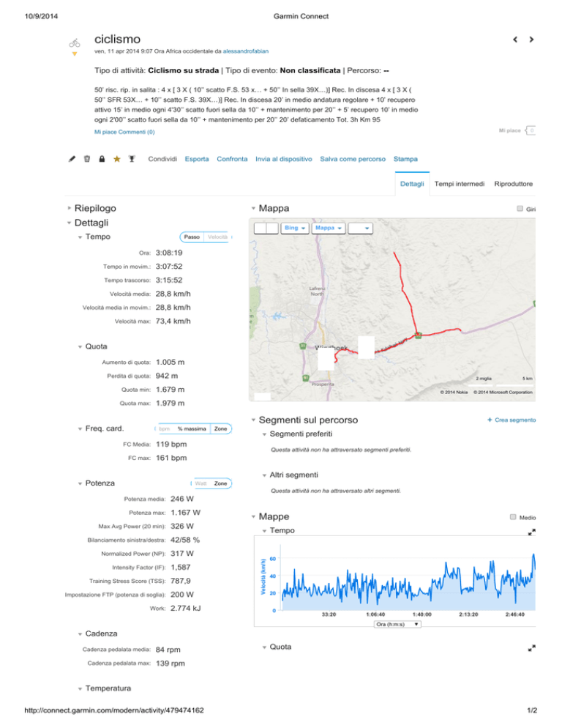The width and height of the screenshot is (562, 728).
Task: Click the pencil edit icon
Action: point(72,159)
